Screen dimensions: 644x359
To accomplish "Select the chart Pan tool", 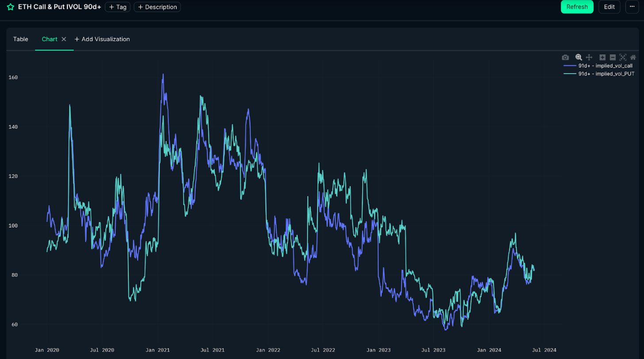I will pos(589,57).
